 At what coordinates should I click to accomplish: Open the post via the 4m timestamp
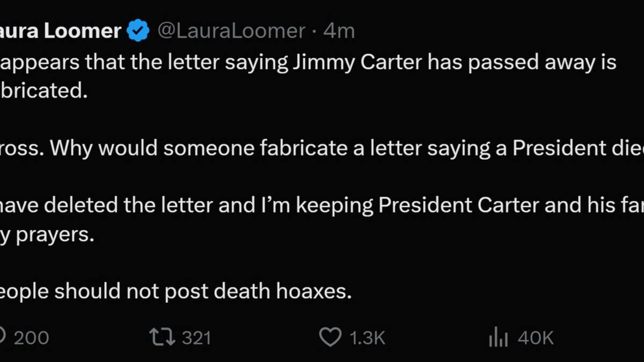(x=339, y=31)
